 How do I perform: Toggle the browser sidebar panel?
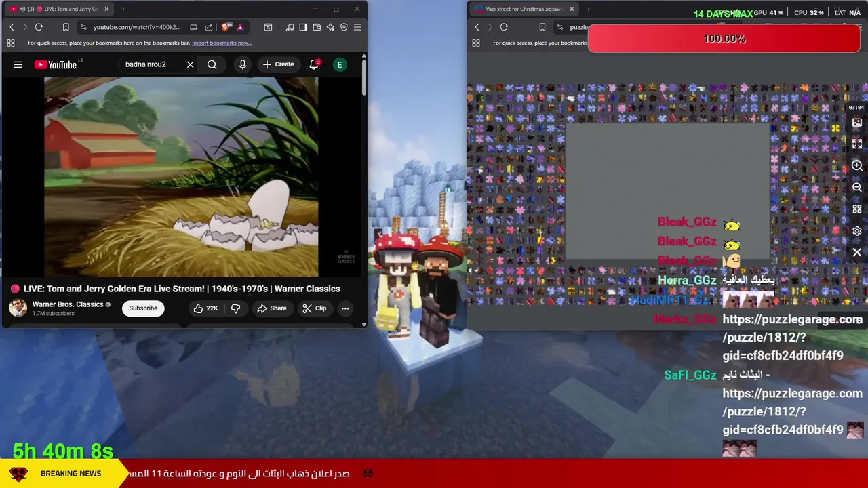303,27
